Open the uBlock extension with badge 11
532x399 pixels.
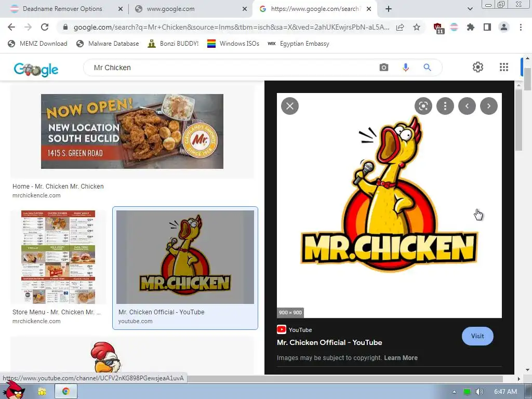coord(438,28)
